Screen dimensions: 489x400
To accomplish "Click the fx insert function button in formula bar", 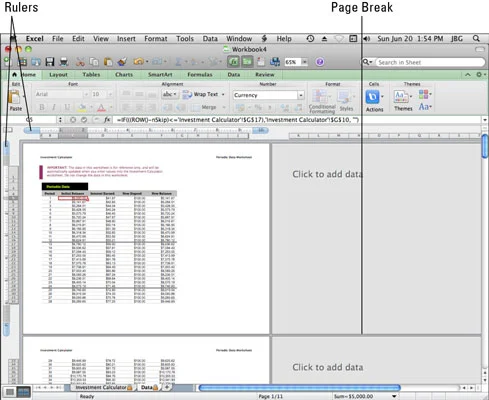I will click(x=107, y=120).
